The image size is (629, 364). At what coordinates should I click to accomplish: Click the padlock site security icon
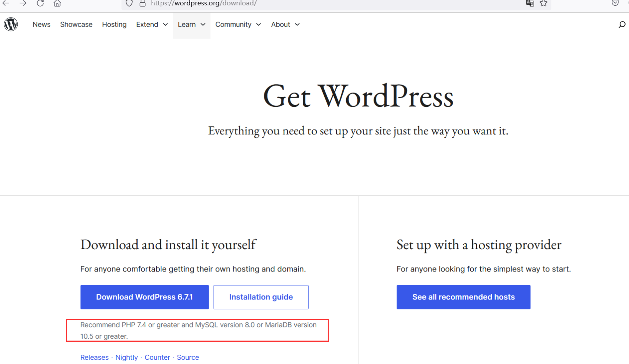click(143, 3)
